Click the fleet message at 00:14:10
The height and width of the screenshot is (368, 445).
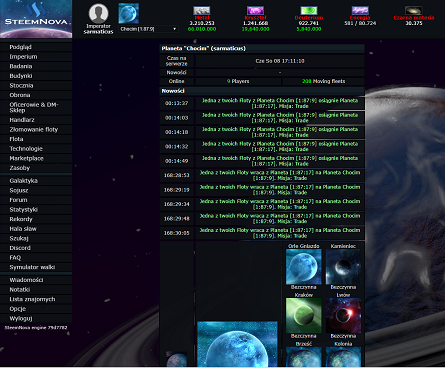pos(280,132)
